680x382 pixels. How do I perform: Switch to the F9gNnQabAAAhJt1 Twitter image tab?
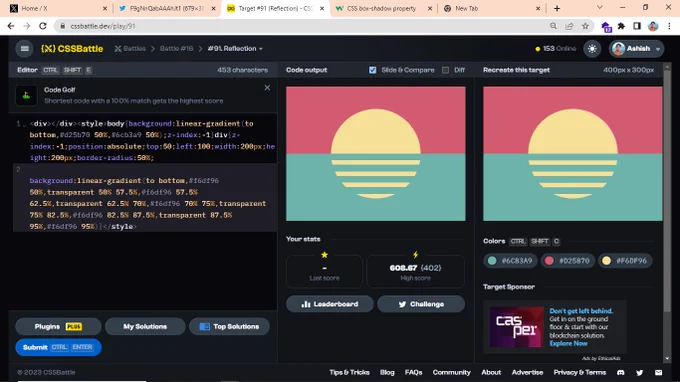(x=167, y=8)
